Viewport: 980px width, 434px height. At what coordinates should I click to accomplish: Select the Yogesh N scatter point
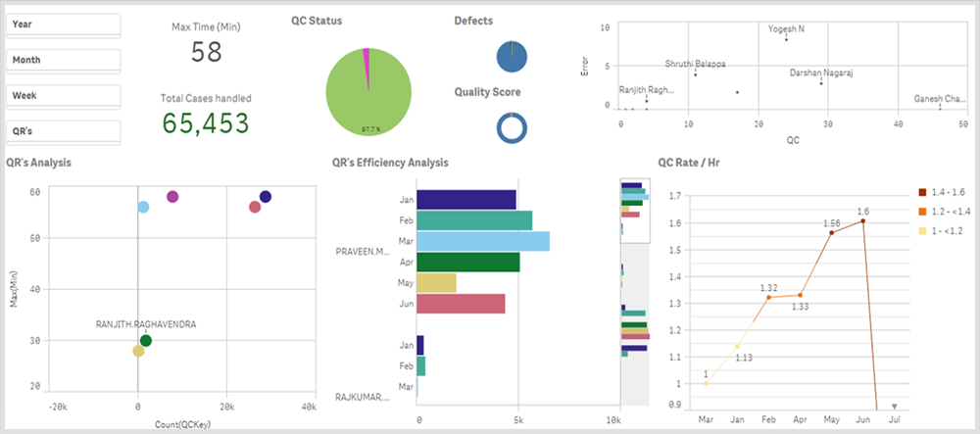pyautogui.click(x=786, y=40)
